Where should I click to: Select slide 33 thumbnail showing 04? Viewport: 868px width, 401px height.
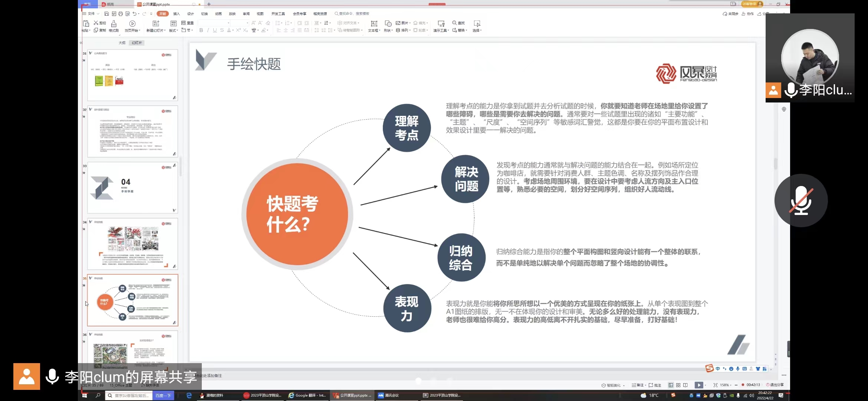click(132, 188)
